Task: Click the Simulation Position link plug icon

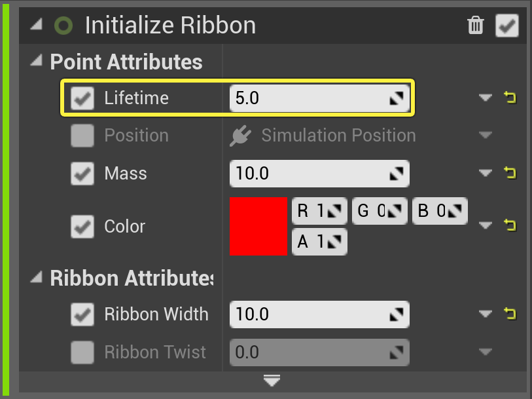Action: [x=241, y=136]
